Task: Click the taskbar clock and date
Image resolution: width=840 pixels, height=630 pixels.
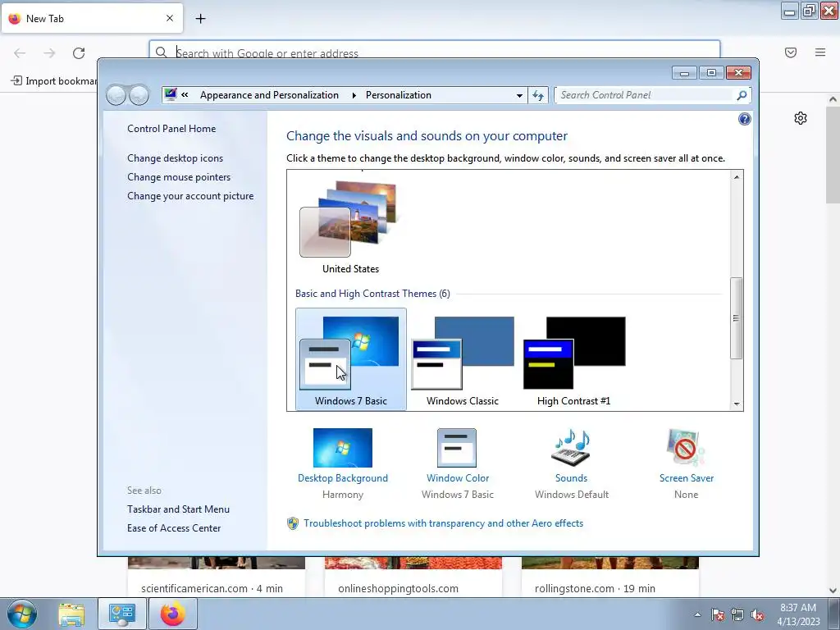Action: click(x=798, y=614)
